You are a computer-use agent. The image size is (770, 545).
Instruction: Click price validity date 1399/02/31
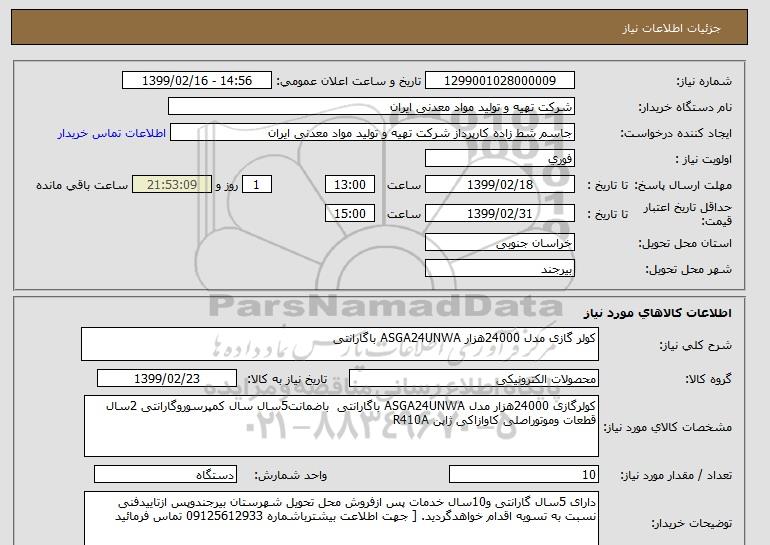point(499,214)
